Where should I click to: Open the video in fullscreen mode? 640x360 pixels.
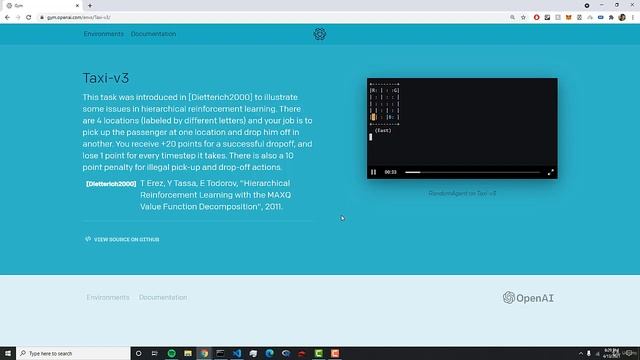click(551, 172)
